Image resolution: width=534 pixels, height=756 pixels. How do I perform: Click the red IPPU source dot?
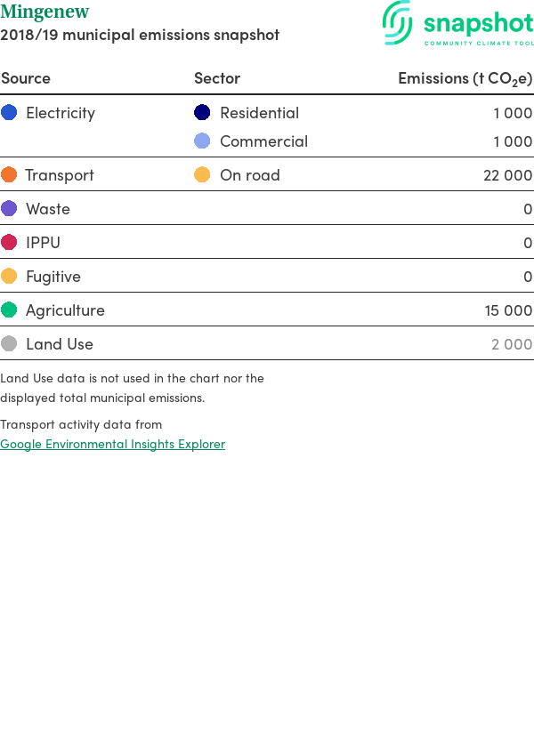tap(9, 242)
